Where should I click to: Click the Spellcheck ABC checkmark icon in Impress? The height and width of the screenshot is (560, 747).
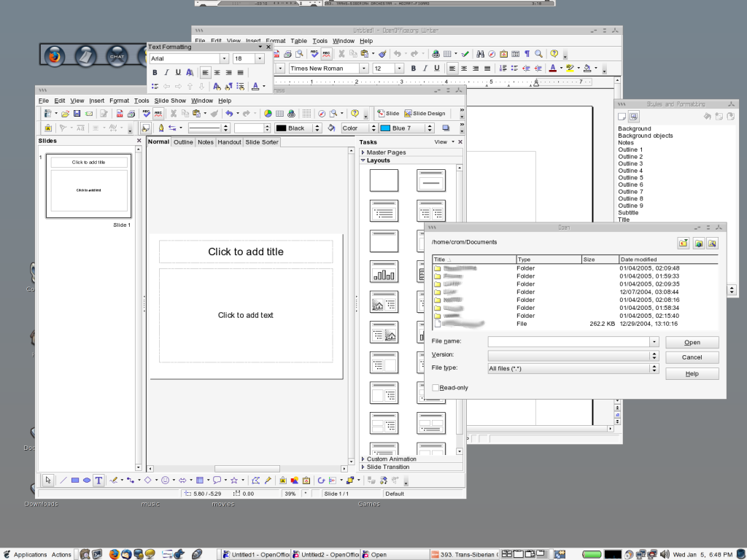[x=146, y=113]
